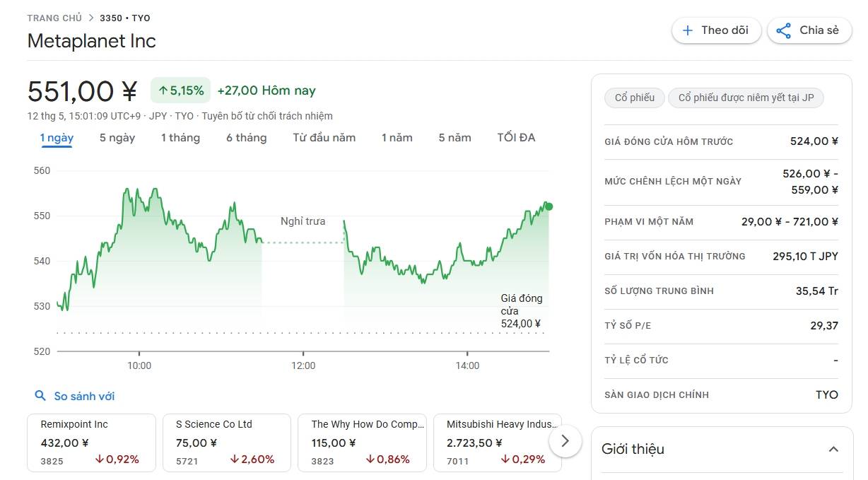Click the 5,15% green change badge

181,90
